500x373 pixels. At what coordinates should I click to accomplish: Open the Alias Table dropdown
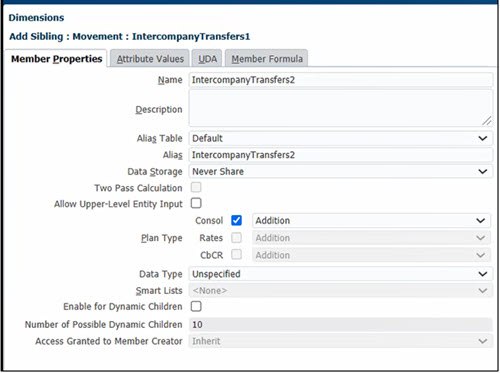(341, 138)
